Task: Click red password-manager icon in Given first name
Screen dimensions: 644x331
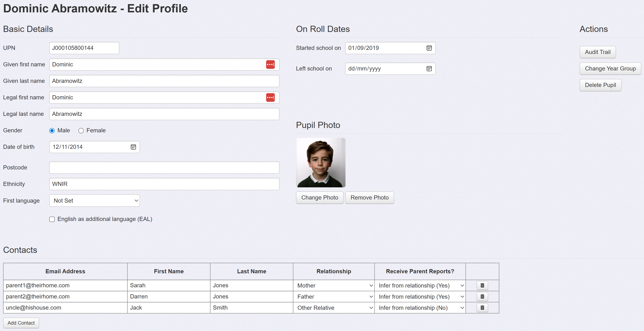Action: coord(270,65)
